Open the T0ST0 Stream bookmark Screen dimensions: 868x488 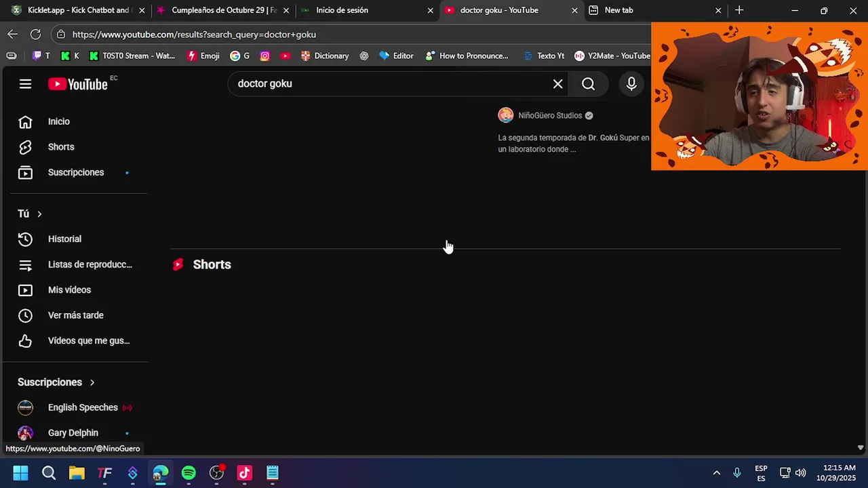pyautogui.click(x=132, y=56)
